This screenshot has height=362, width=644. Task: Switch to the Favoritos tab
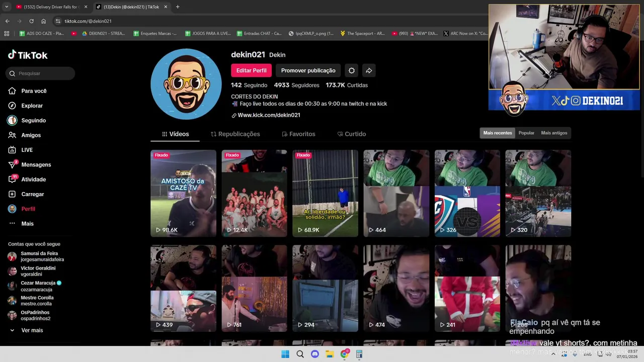coord(298,134)
